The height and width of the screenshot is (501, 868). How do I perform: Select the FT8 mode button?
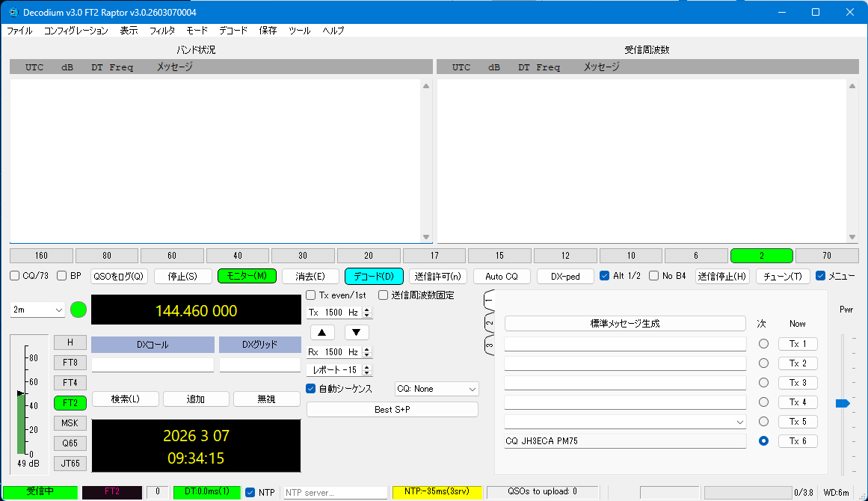(x=70, y=363)
